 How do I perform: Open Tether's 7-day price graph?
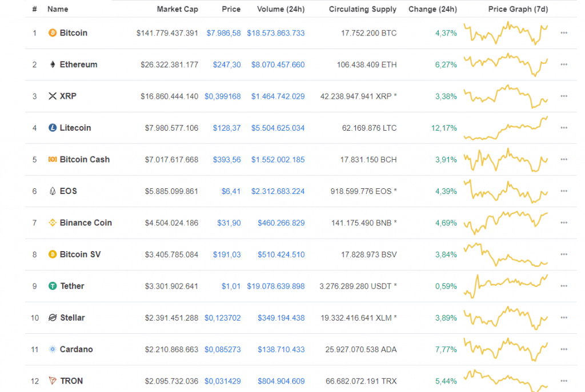click(x=506, y=286)
